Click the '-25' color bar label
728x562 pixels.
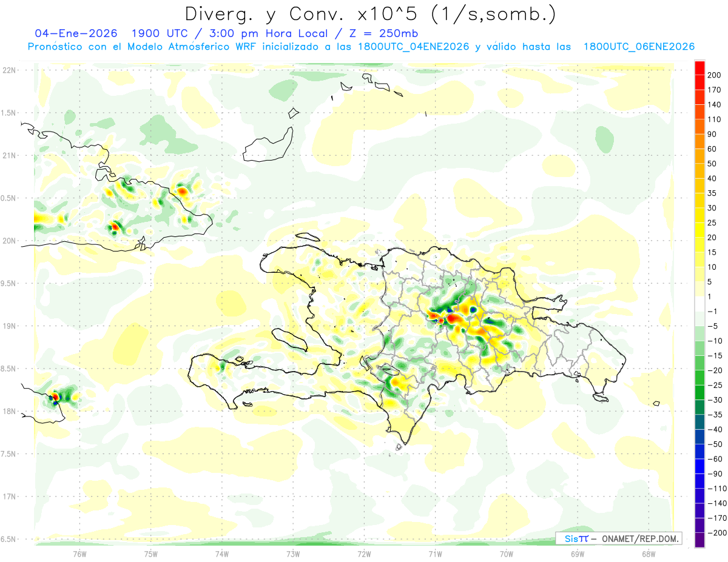pos(715,386)
